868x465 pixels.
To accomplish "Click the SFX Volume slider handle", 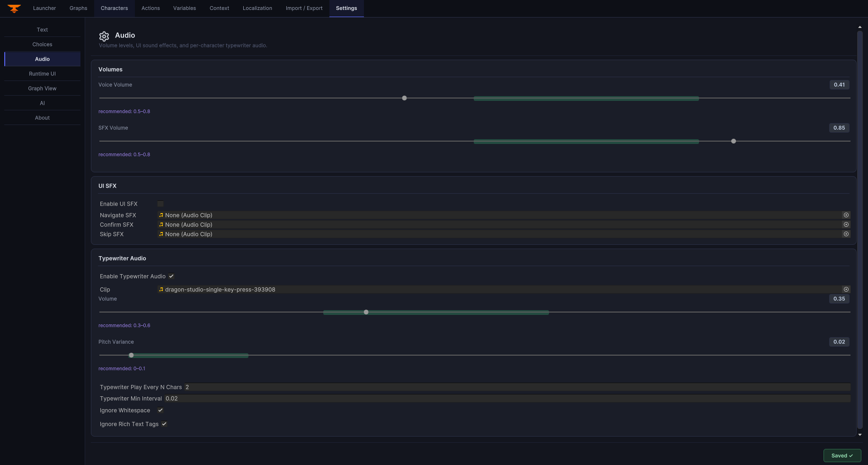I will point(734,141).
